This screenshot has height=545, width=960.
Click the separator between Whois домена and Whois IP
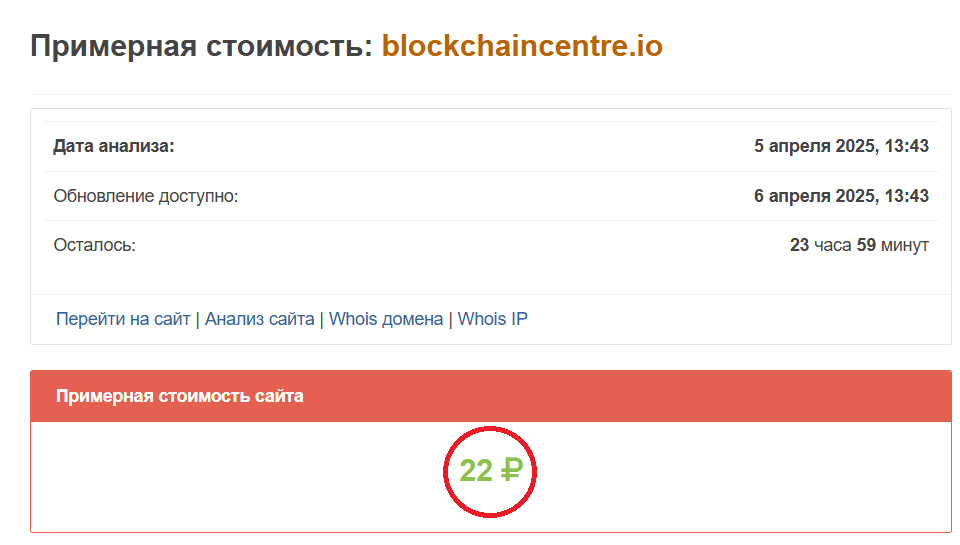pyautogui.click(x=451, y=320)
